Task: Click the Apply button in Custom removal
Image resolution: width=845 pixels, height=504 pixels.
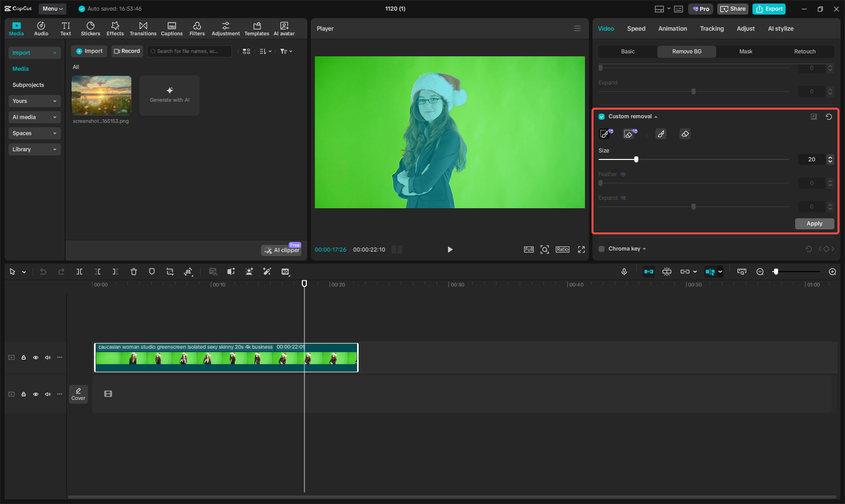Action: [814, 223]
